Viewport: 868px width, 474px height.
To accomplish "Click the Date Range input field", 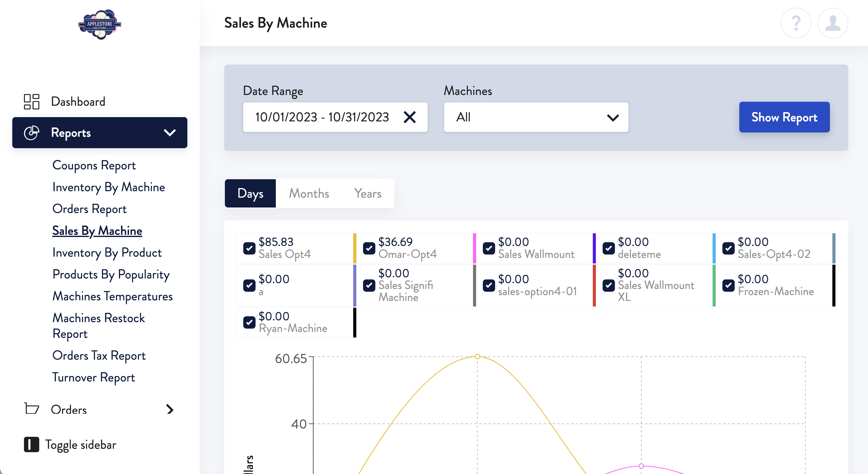I will tap(335, 117).
